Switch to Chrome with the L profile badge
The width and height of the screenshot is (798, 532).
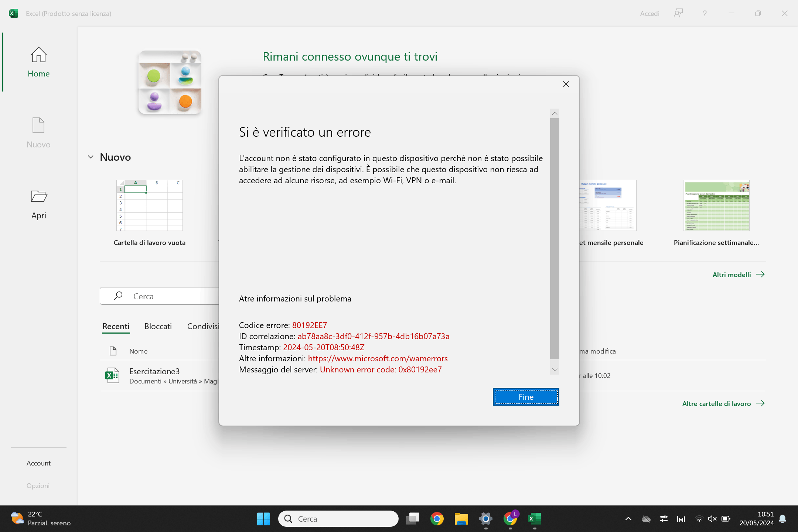510,519
